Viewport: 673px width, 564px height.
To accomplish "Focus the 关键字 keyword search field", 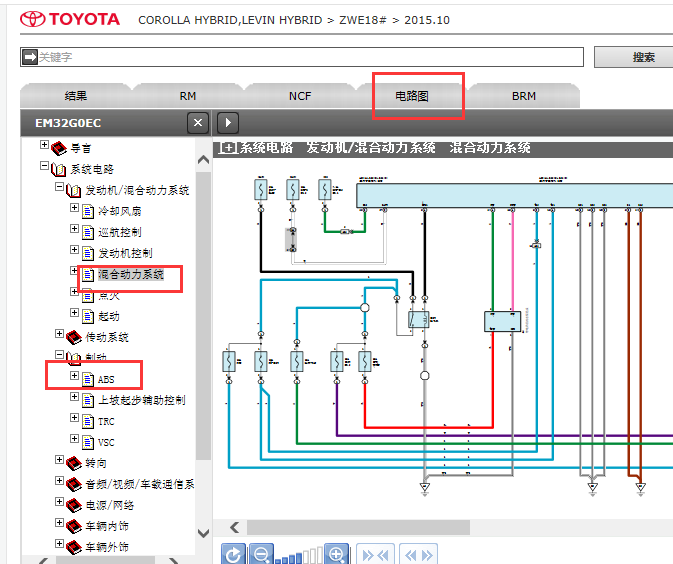I will click(302, 57).
